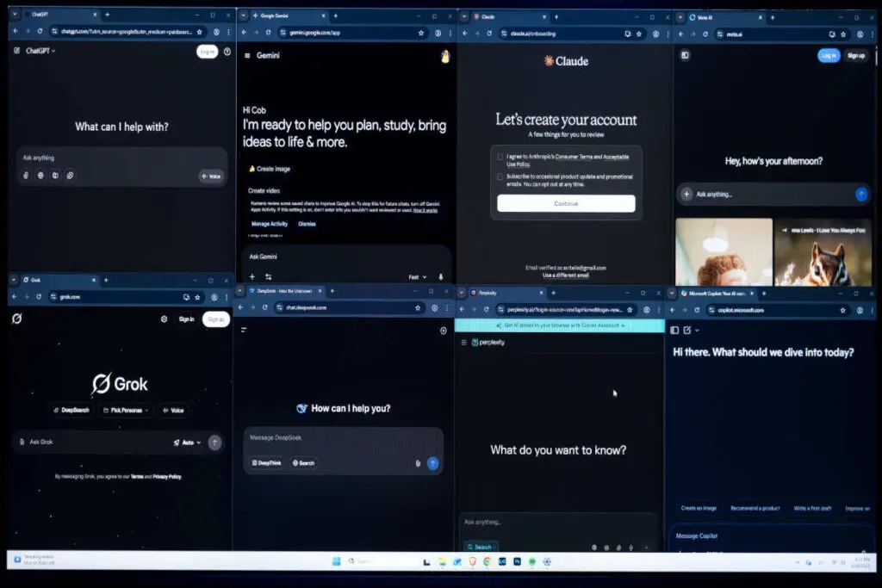Image resolution: width=882 pixels, height=588 pixels.
Task: Open the Auto mode dropdown in Grok
Action: tap(187, 443)
